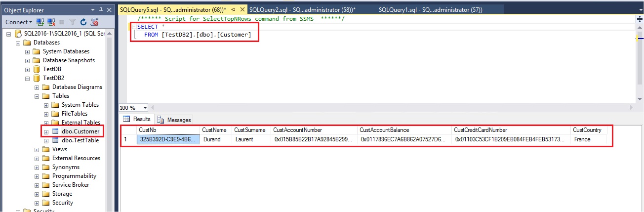
Task: Click the CustCountry column header
Action: tap(589, 130)
